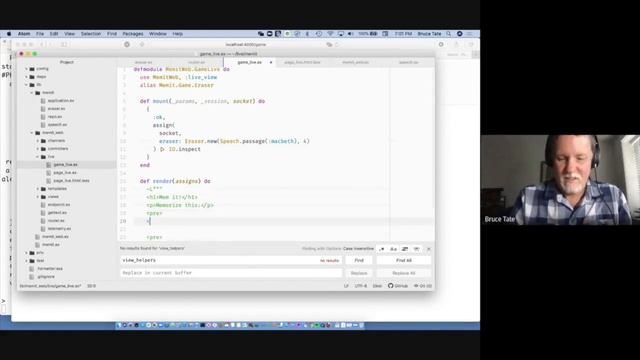This screenshot has height=360, width=640.
Task: Click the find field containing view_helpers
Action: [231, 260]
